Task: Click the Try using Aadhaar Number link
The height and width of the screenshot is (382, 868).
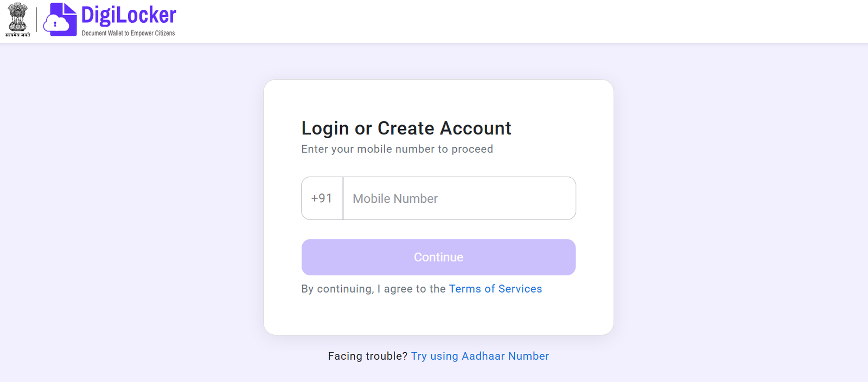Action: (480, 356)
